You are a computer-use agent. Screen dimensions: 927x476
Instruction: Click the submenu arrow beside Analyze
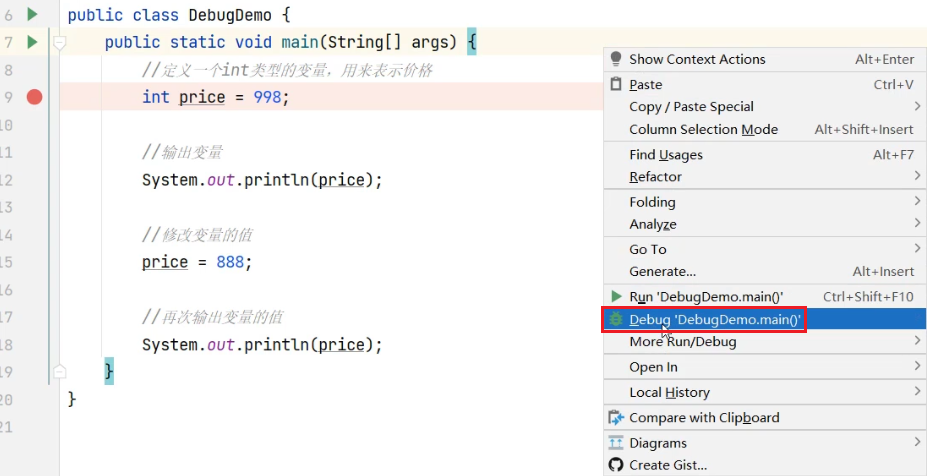pos(917,224)
